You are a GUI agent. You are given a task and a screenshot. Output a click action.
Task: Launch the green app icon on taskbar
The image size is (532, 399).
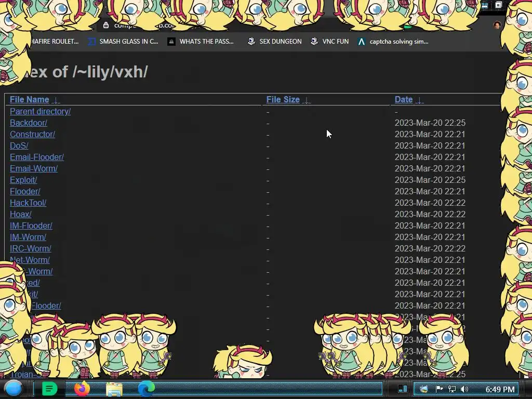point(49,389)
